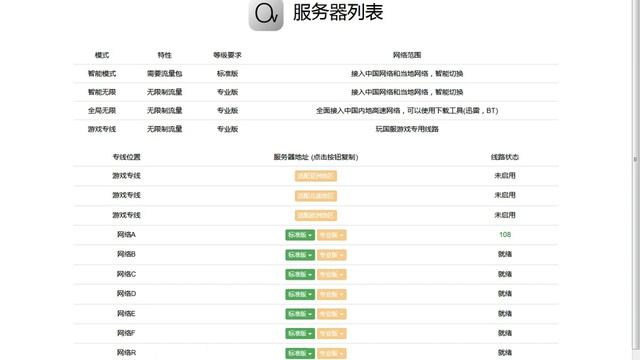Expand the 标准版 dropdown in row 网络B
This screenshot has height=360, width=640.
[300, 255]
